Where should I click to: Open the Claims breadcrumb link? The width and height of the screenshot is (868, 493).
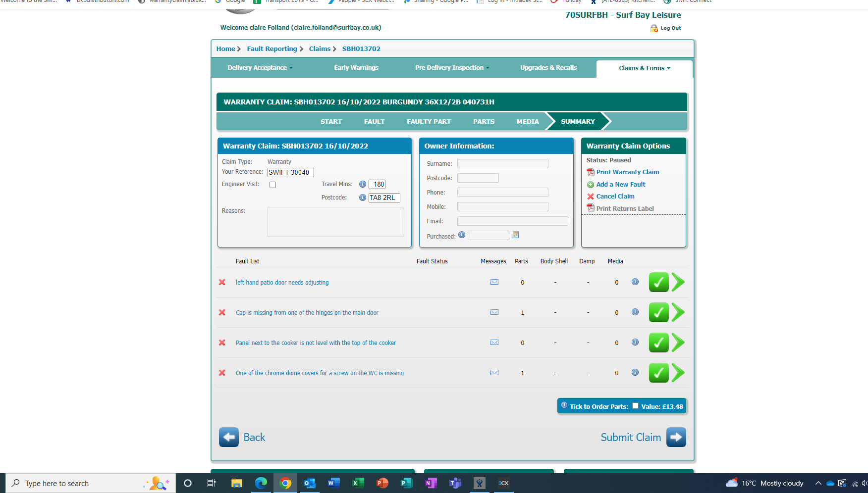(x=320, y=49)
